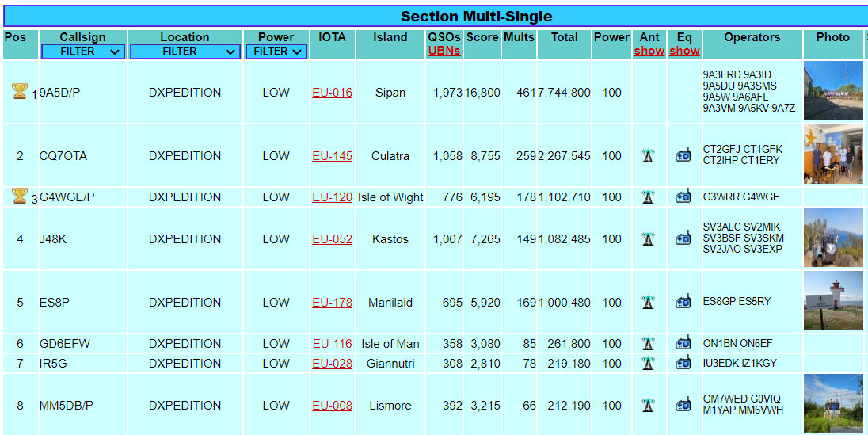
Task: Open the Location FILTER dropdown
Action: [185, 52]
